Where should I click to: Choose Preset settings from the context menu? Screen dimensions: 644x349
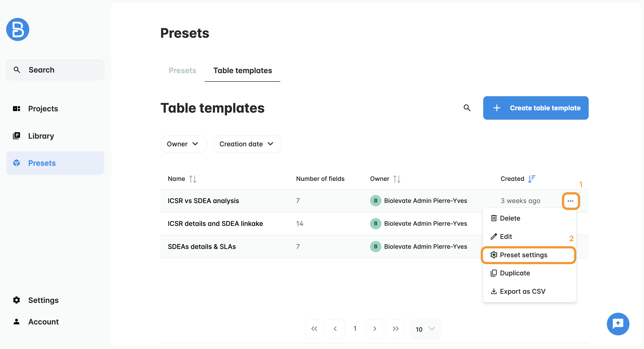pyautogui.click(x=523, y=255)
